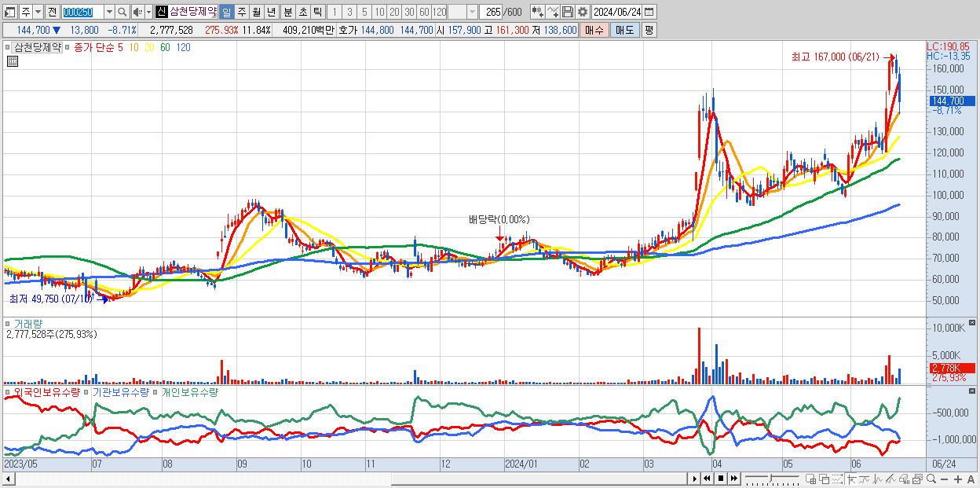Viewport: 980px width, 488px height.
Task: Choose interval 1 button
Action: [x=334, y=12]
